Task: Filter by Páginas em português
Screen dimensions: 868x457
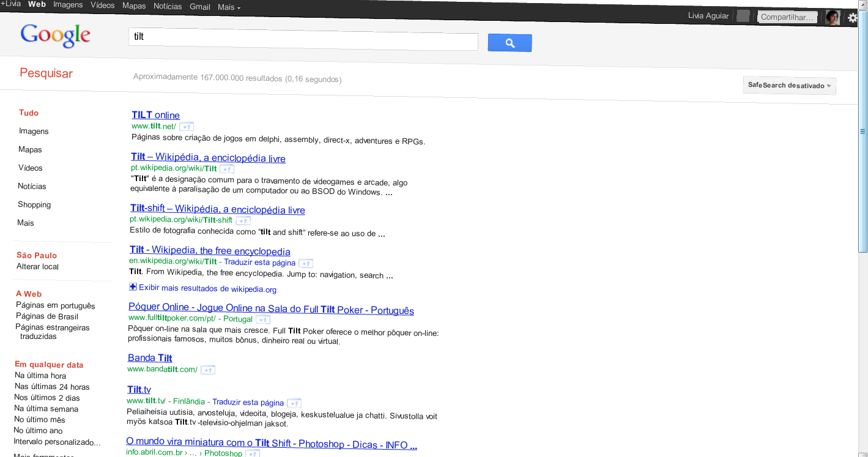Action: click(x=56, y=306)
